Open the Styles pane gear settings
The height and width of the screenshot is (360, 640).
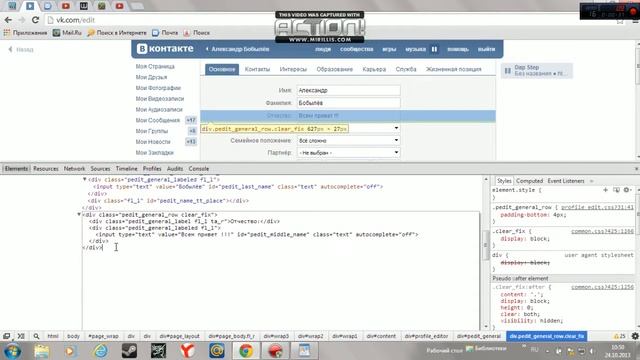[x=627, y=190]
